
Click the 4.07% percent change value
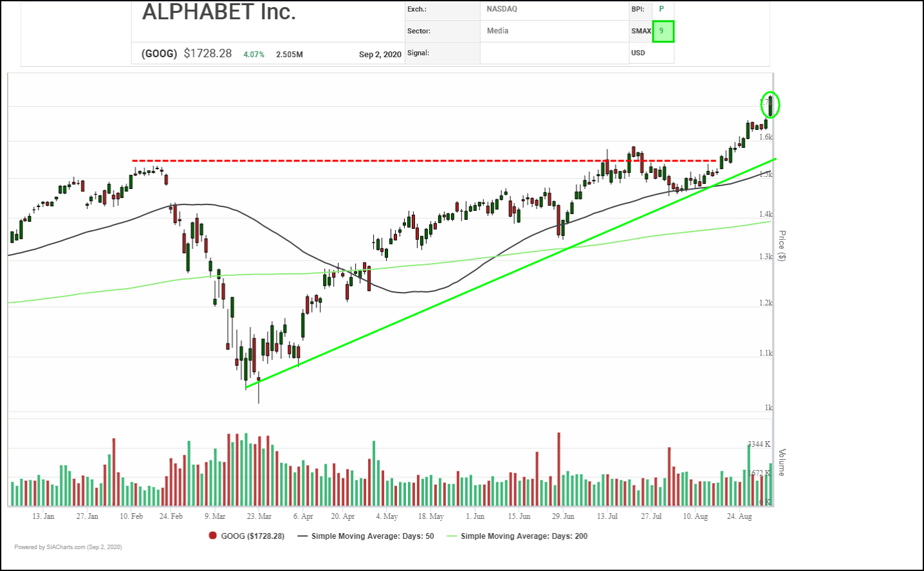coord(254,54)
